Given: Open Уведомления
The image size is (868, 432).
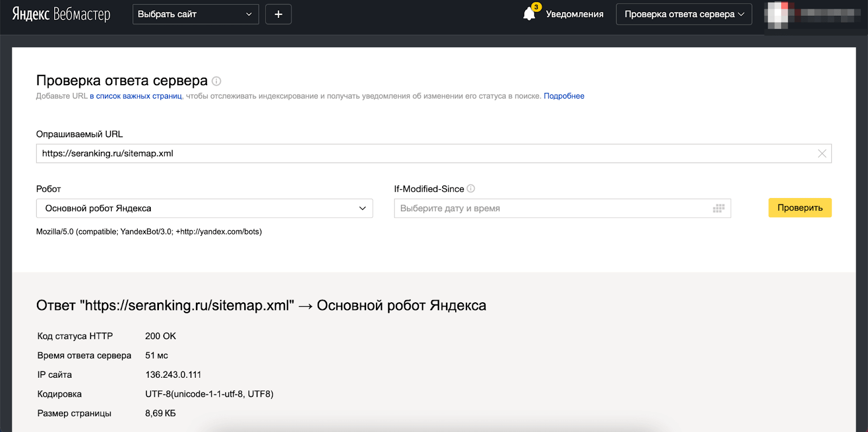Looking at the screenshot, I should [x=575, y=14].
